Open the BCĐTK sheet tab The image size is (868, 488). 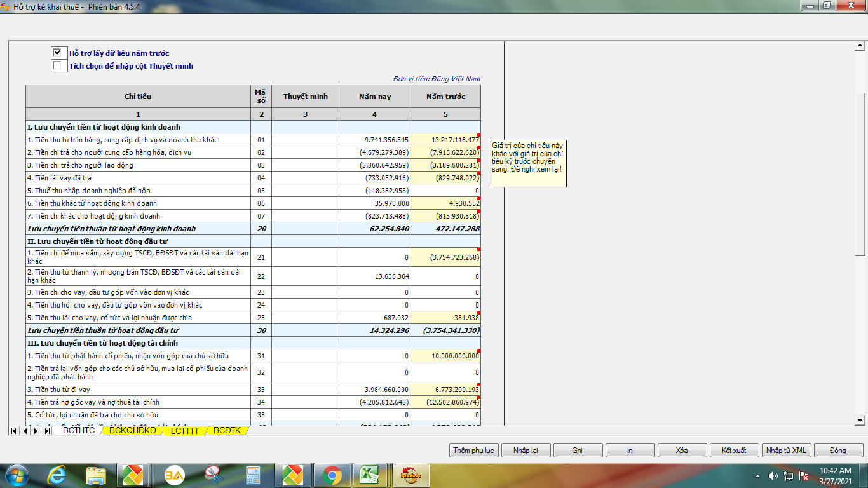click(x=227, y=431)
